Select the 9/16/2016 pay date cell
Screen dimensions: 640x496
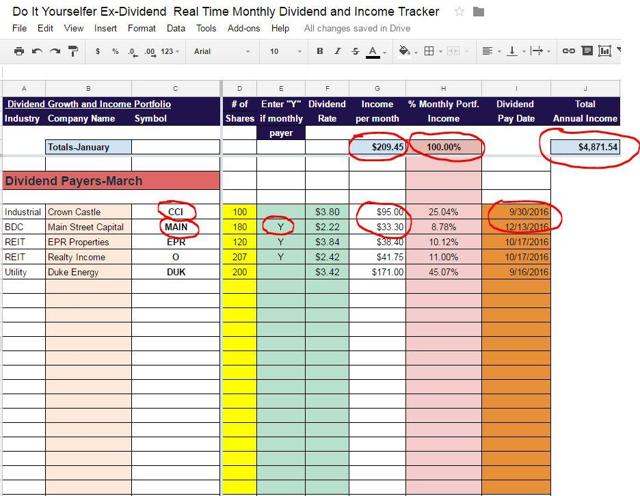point(516,272)
